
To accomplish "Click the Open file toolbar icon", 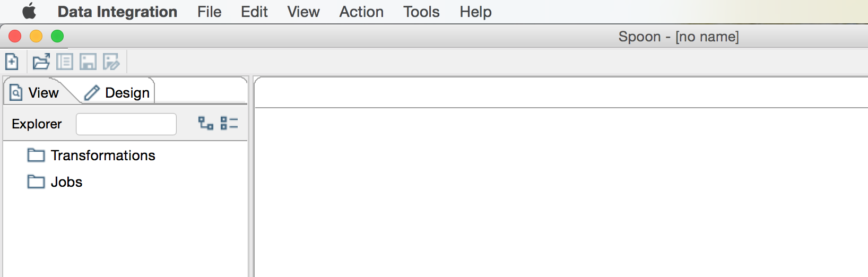I will [x=41, y=62].
